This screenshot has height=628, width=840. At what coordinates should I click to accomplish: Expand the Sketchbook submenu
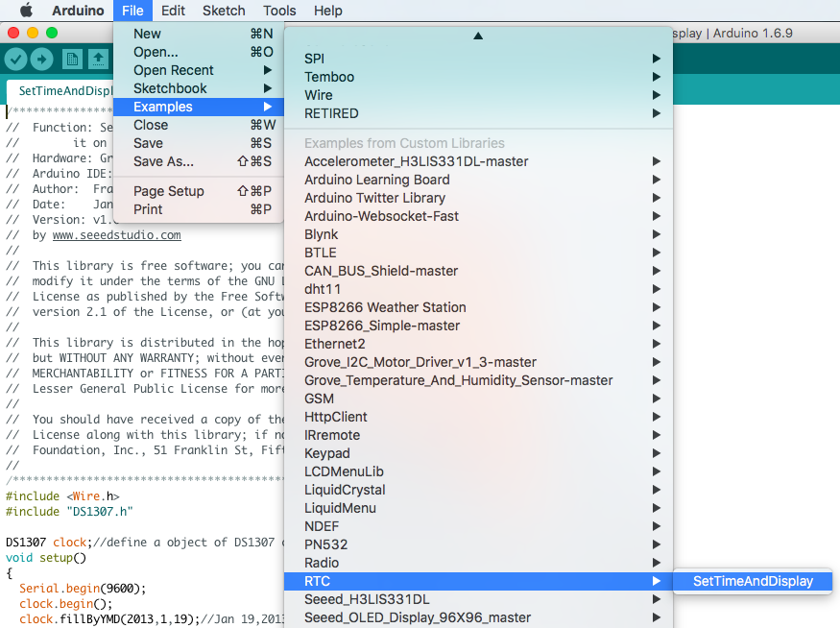coord(198,88)
